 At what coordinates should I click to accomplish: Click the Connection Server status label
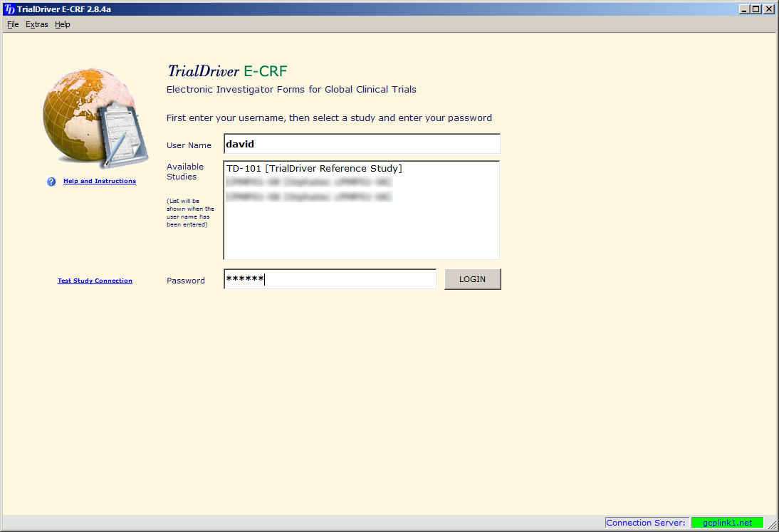pyautogui.click(x=646, y=523)
